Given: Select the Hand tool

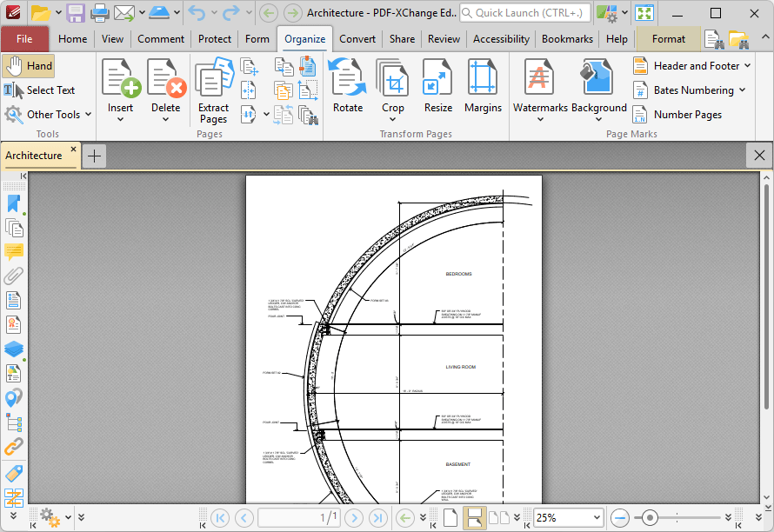Looking at the screenshot, I should click(28, 66).
